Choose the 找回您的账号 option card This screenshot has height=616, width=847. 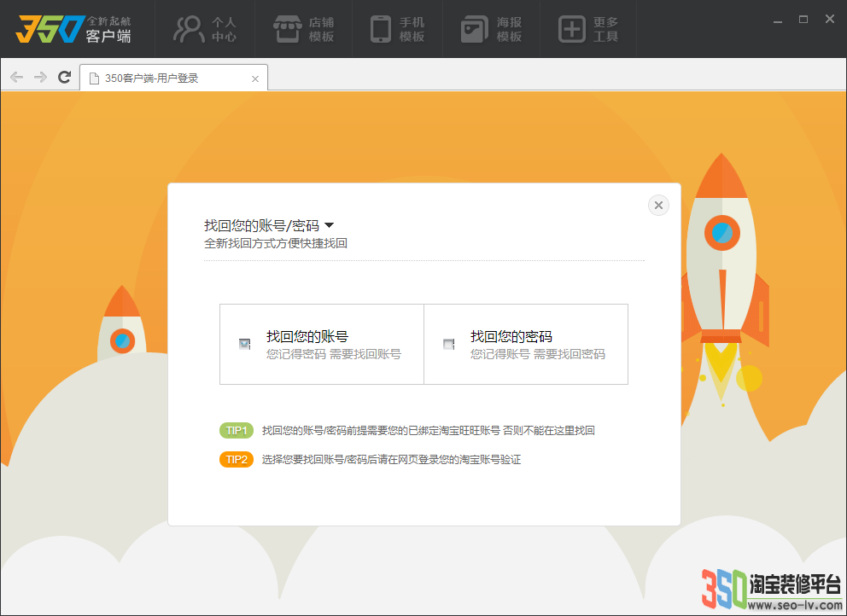tap(322, 345)
